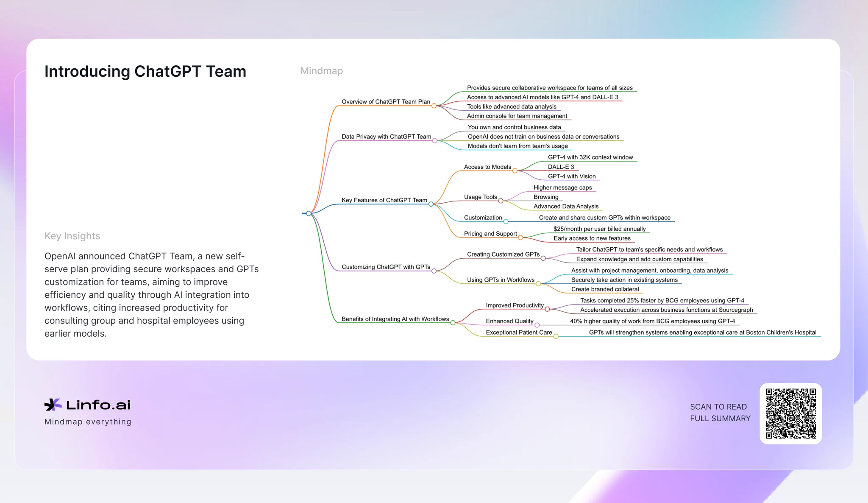
Task: Click the Advanced Data Analysis leaf under Usage Tools
Action: point(566,207)
